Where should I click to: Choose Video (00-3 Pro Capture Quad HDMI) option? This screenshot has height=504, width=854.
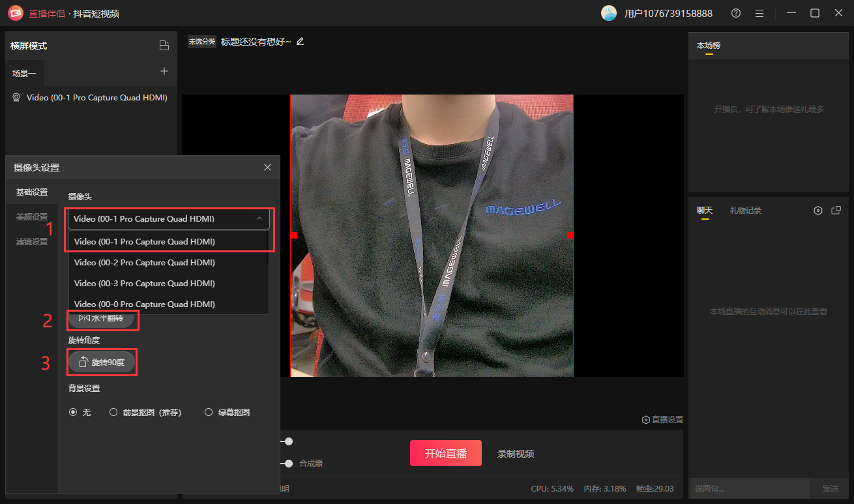pyautogui.click(x=169, y=284)
